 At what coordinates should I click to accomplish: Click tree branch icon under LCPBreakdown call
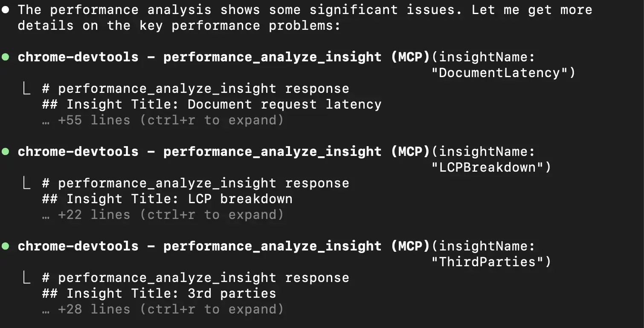pyautogui.click(x=26, y=183)
